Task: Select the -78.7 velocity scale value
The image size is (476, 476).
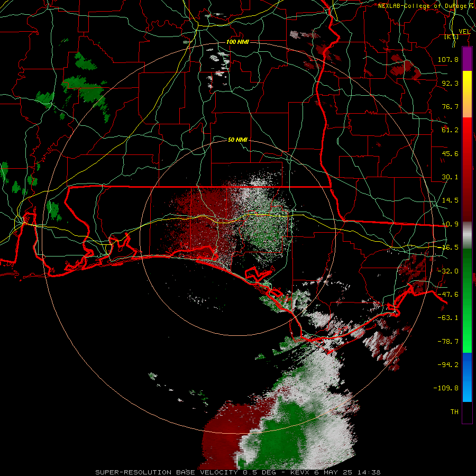Action: [448, 342]
